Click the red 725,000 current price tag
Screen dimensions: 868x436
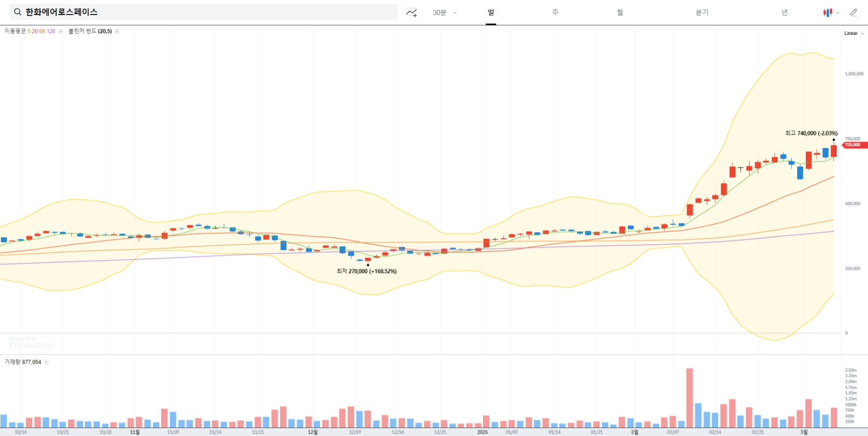(854, 145)
